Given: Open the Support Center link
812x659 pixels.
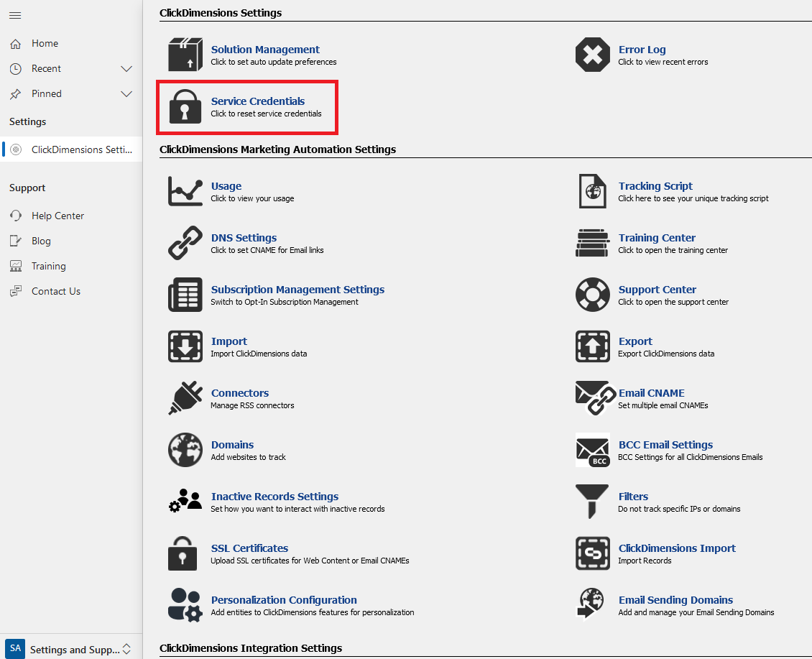Looking at the screenshot, I should pos(658,290).
